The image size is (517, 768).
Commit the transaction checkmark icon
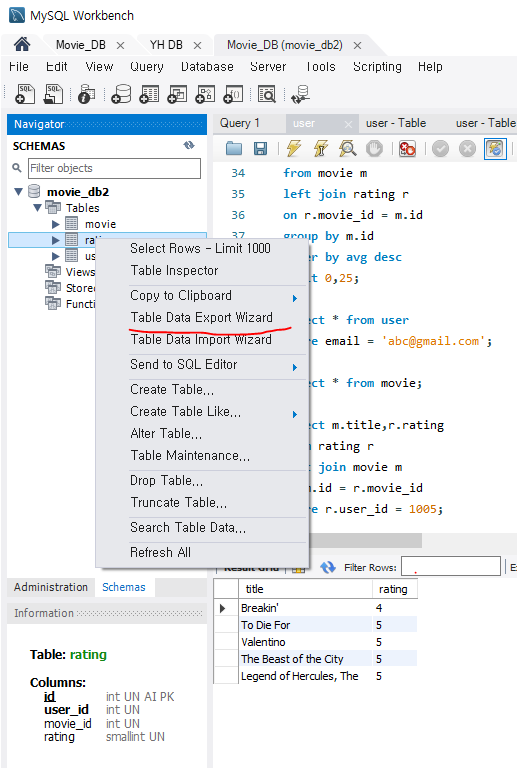[440, 148]
